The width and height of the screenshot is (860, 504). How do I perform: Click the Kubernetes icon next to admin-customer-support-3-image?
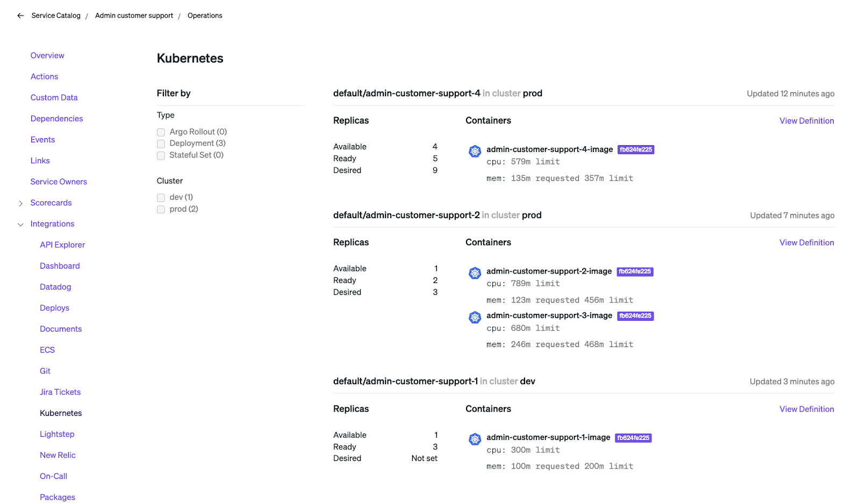point(475,317)
